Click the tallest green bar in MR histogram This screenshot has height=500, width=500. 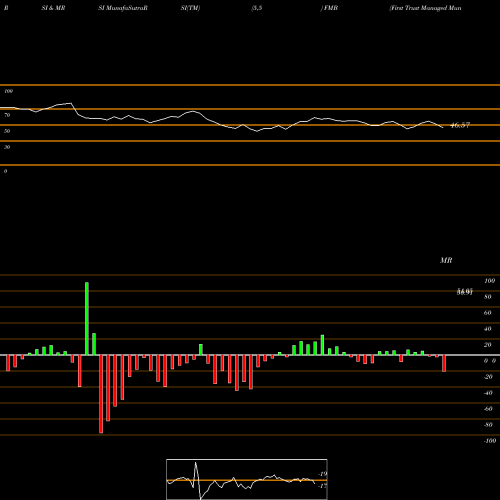pyautogui.click(x=87, y=319)
